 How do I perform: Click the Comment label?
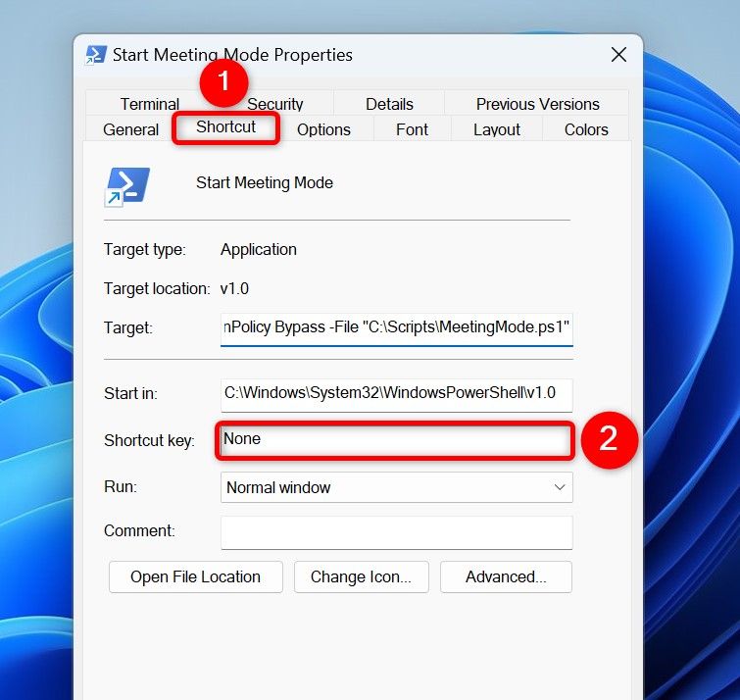tap(139, 530)
